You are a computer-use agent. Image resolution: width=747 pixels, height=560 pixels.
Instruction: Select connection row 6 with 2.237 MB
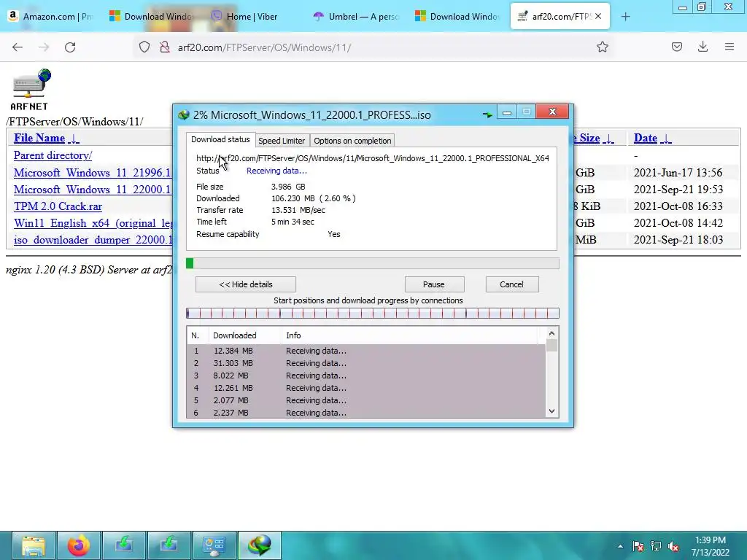coord(366,413)
